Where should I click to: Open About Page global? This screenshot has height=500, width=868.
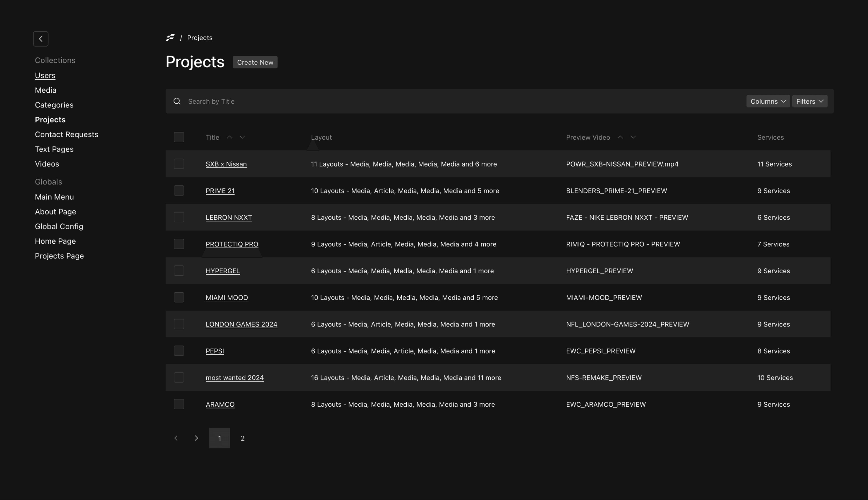56,212
